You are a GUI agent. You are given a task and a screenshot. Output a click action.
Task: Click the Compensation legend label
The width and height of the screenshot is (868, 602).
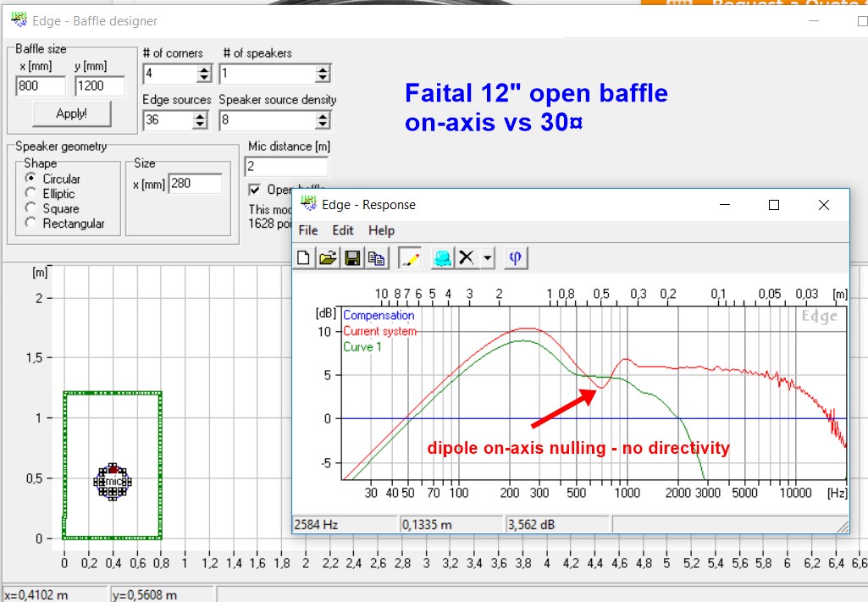tap(379, 315)
